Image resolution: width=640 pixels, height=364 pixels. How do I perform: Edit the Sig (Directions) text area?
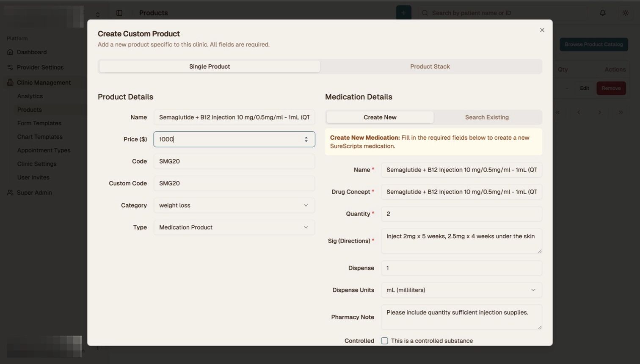461,241
